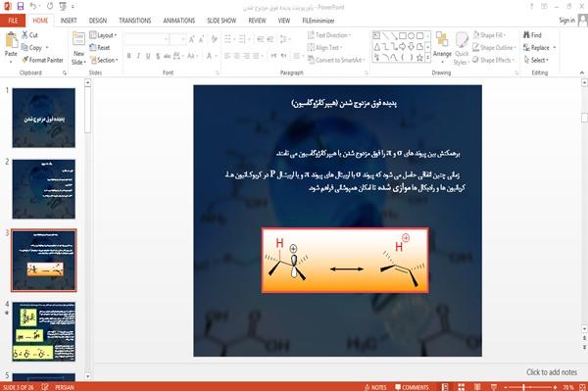Click the Paste clipboard icon
The height and width of the screenshot is (391, 588).
pyautogui.click(x=11, y=40)
